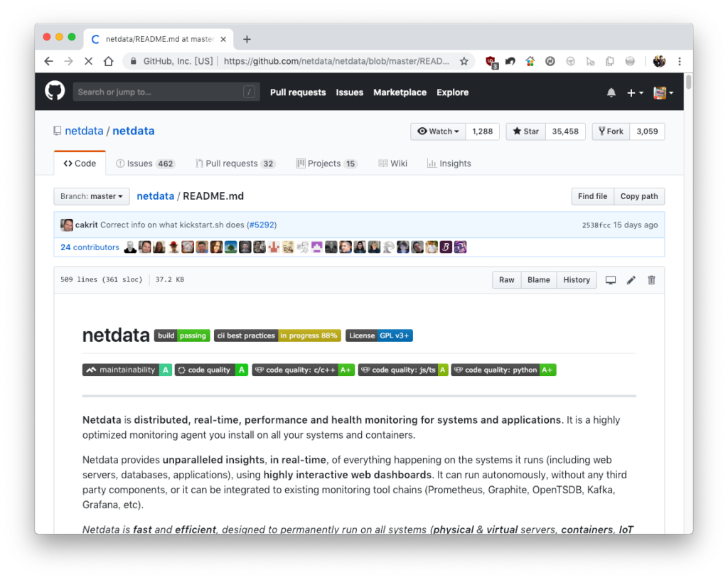Expand the Branch: master selector
728x580 pixels.
tap(92, 196)
